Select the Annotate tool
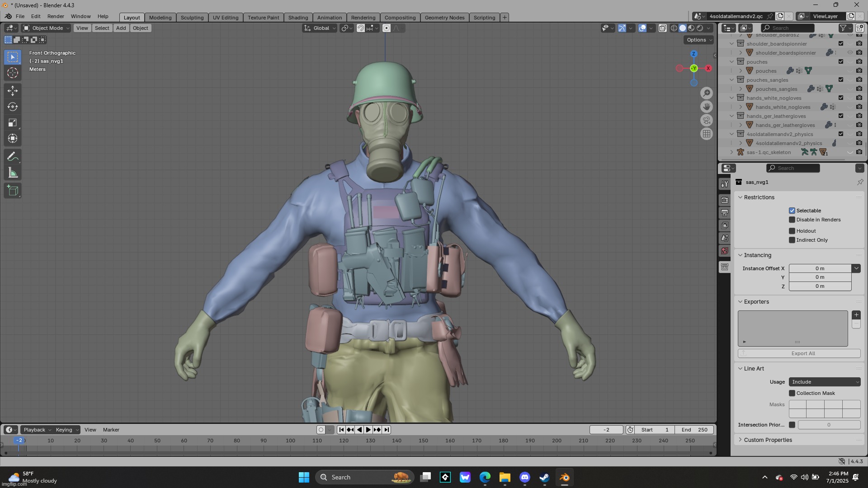 (x=13, y=157)
